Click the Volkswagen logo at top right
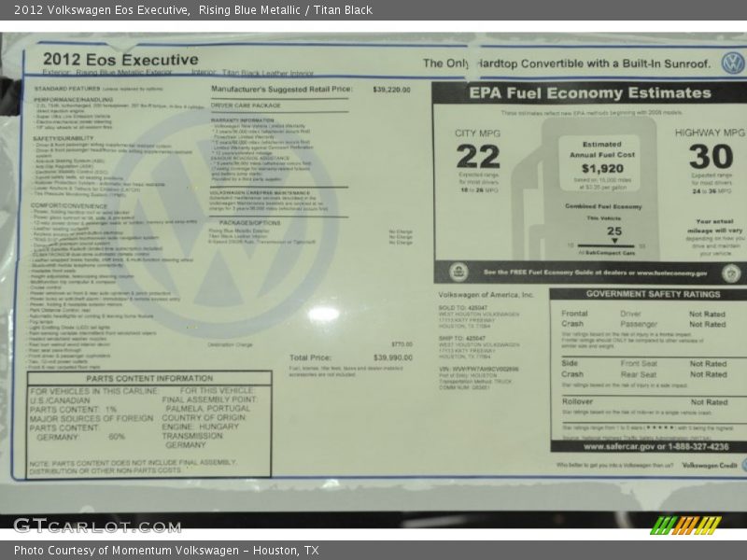Viewport: 747px width, 560px height. (x=732, y=63)
